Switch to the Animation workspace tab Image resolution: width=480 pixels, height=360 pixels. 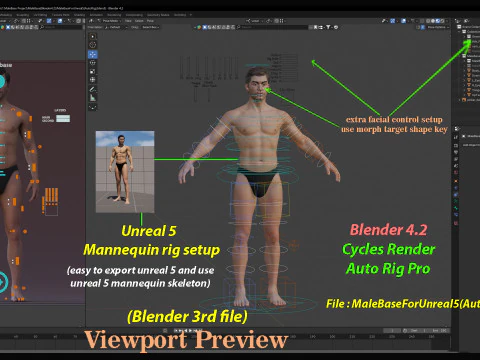[x=96, y=15]
